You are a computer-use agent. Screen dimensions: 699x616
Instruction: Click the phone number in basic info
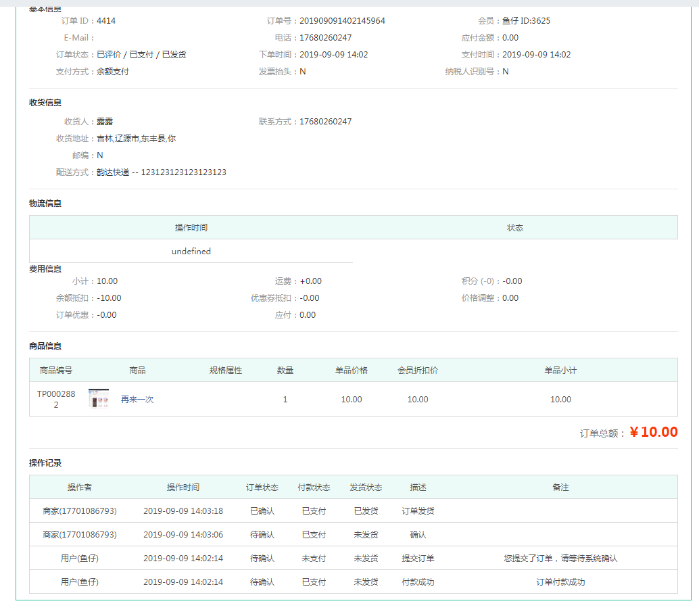coord(325,38)
